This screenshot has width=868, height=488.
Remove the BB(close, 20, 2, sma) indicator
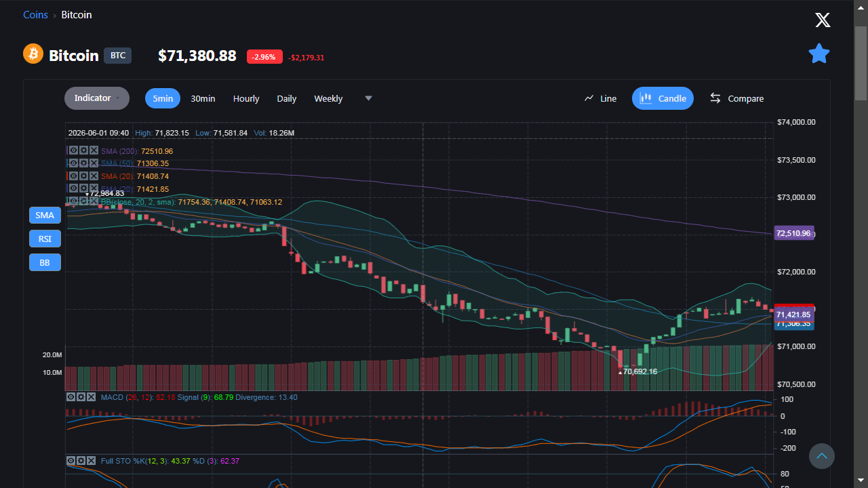pyautogui.click(x=94, y=201)
